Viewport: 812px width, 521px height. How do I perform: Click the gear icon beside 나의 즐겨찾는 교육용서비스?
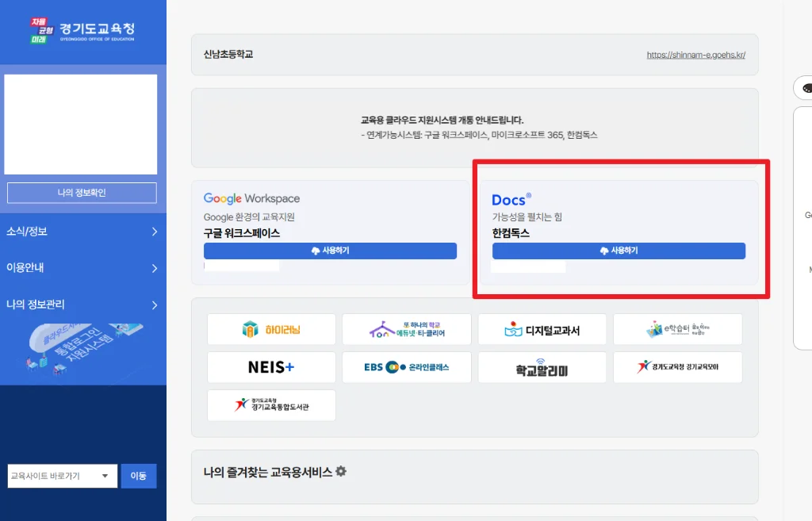pos(340,471)
